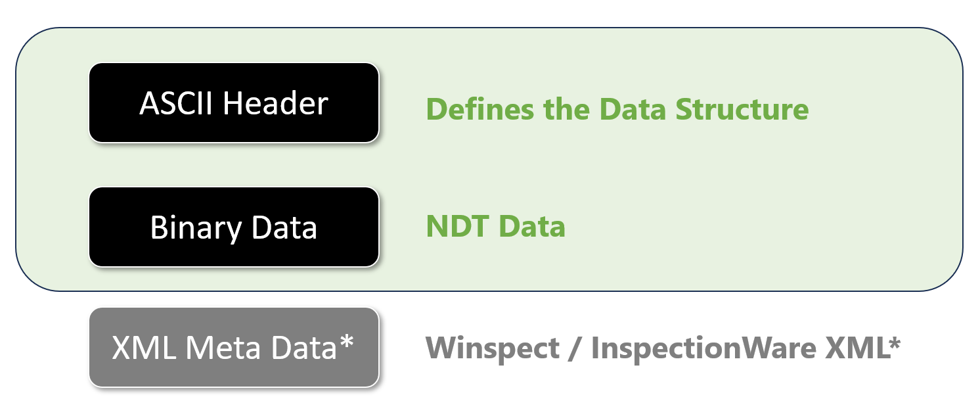Click the word "ASCII" in top box
Screen dimensions: 980x403
[x=177, y=103]
